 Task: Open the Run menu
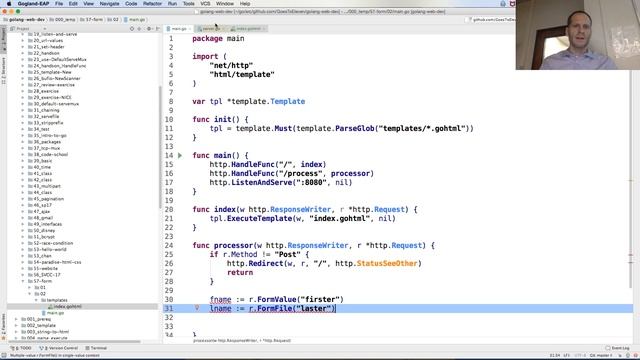click(172, 4)
